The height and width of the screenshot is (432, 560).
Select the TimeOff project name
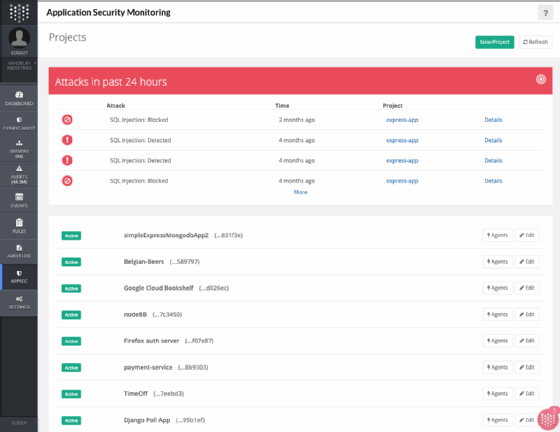136,394
